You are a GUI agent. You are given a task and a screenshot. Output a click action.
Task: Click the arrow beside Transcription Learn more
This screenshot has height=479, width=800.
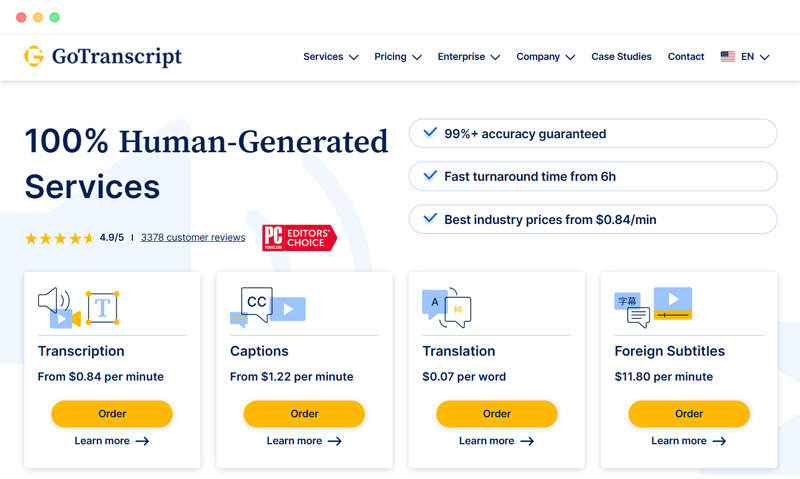(x=142, y=441)
